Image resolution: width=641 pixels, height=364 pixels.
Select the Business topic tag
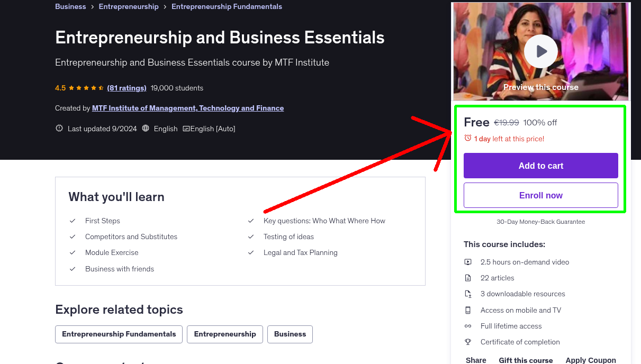290,334
